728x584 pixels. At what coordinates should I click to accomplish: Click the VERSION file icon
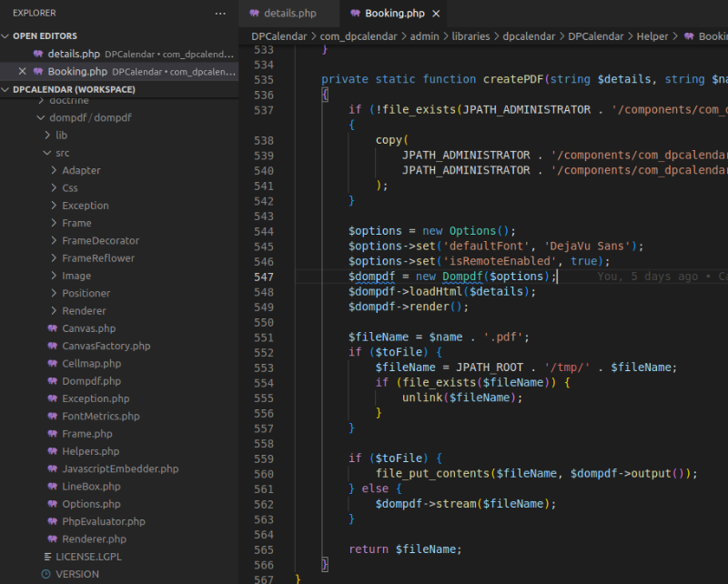pos(45,574)
